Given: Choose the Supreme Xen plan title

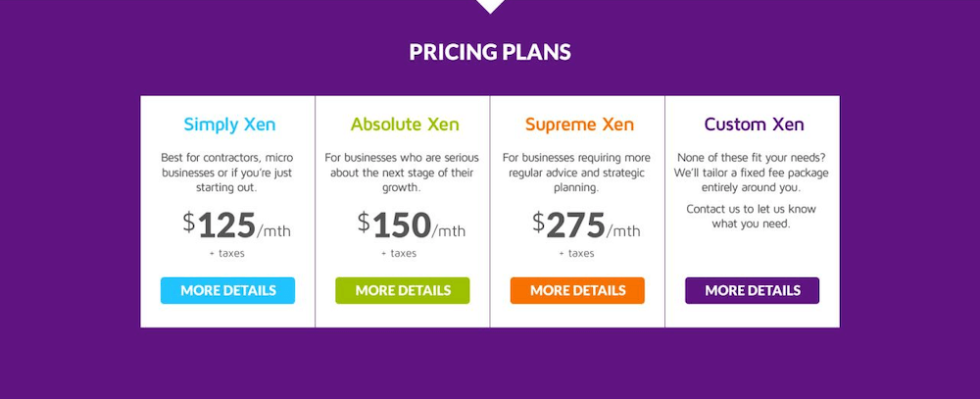Looking at the screenshot, I should (579, 125).
